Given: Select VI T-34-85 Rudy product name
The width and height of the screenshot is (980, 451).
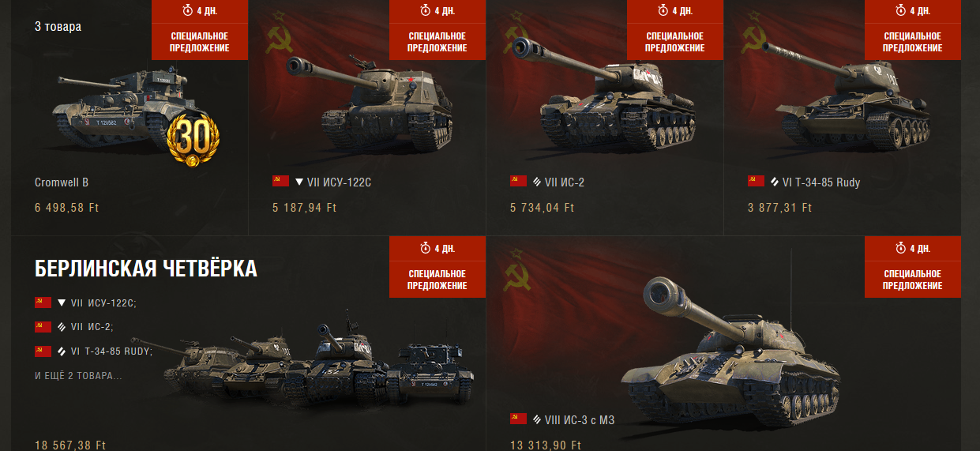Looking at the screenshot, I should tap(821, 182).
